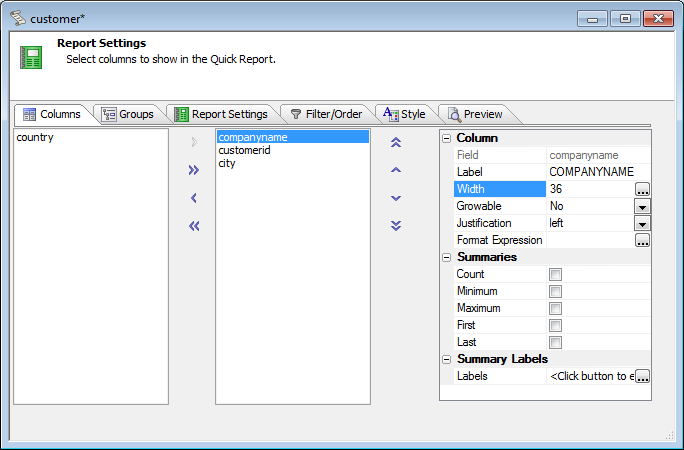The image size is (684, 450).
Task: Click the Width ellipsis button
Action: pyautogui.click(x=642, y=189)
